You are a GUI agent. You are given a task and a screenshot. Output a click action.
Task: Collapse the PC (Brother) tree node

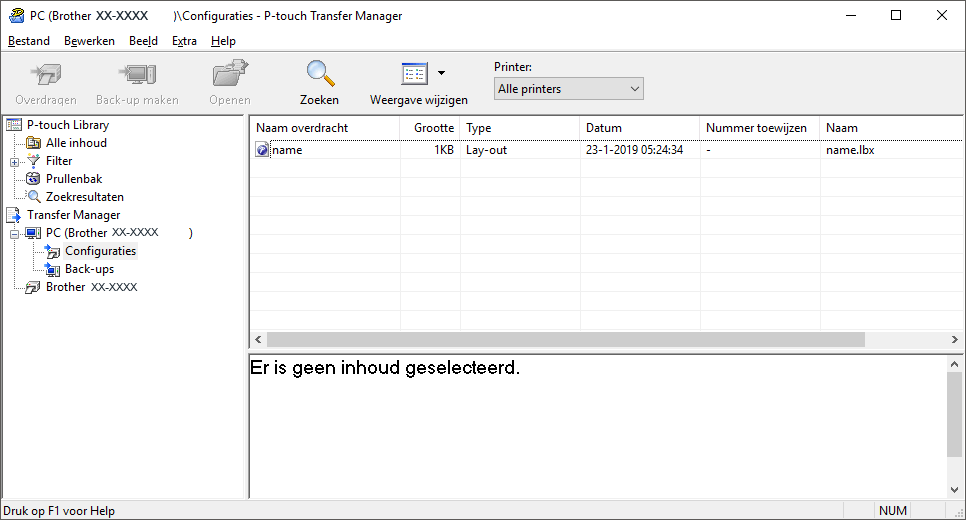[14, 234]
